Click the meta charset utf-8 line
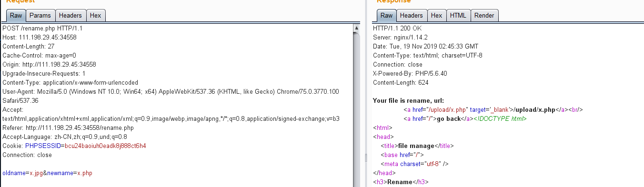This screenshot has width=644, height=187. (x=415, y=164)
